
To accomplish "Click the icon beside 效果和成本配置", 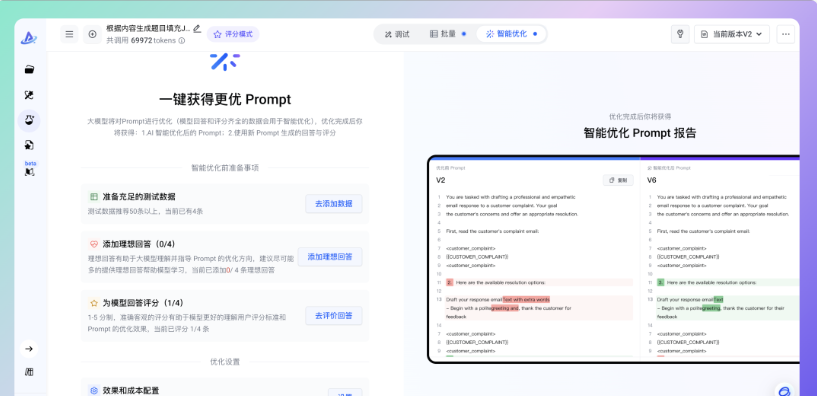I will (x=94, y=390).
